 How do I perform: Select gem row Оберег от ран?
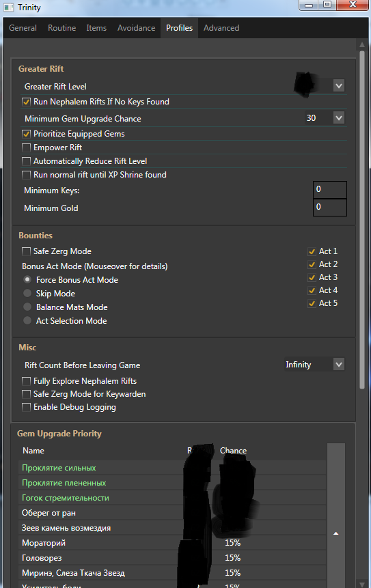[x=172, y=513]
